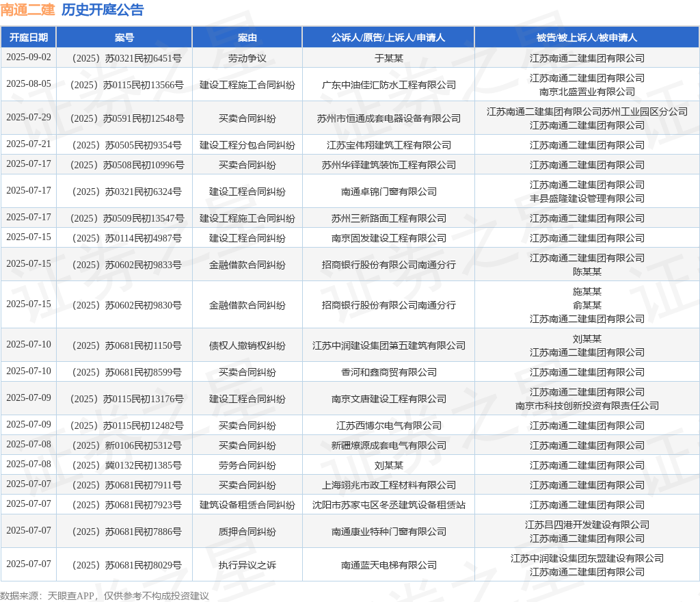This screenshot has height=602, width=700.
Task: Select case number 苏0115民初13176号
Action: pos(126,399)
